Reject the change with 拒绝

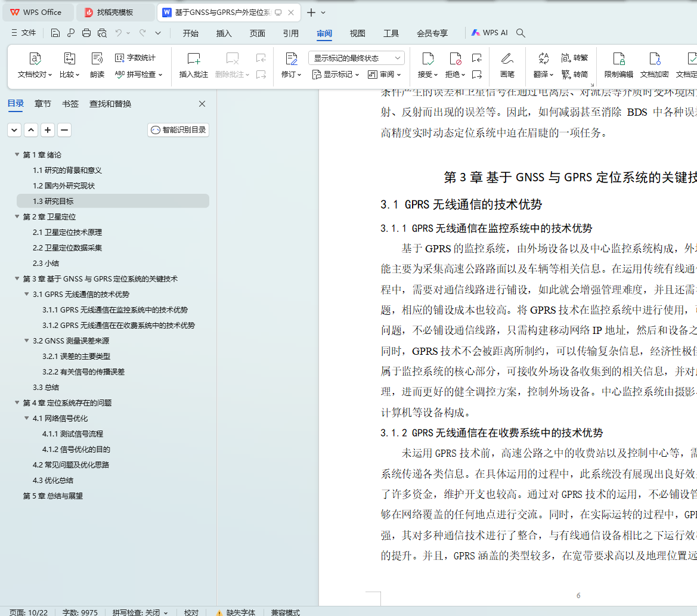[x=455, y=66]
